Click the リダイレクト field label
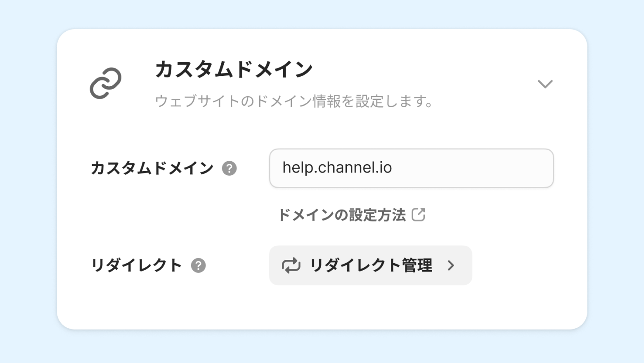Viewport: 644px width, 363px height. coord(136,265)
